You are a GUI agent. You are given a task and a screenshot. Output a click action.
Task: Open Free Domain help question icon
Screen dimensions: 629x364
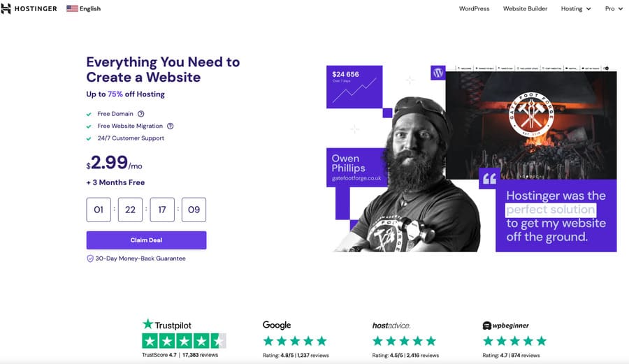pos(141,114)
